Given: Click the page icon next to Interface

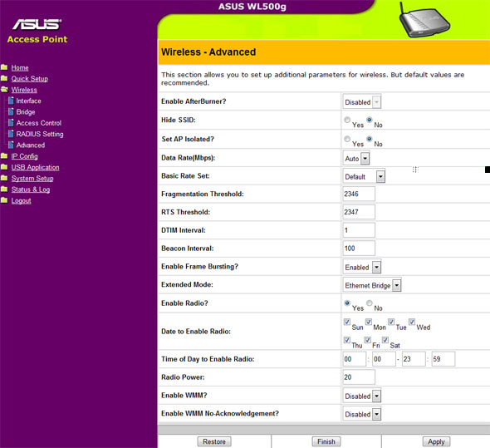Looking at the screenshot, I should [x=11, y=101].
